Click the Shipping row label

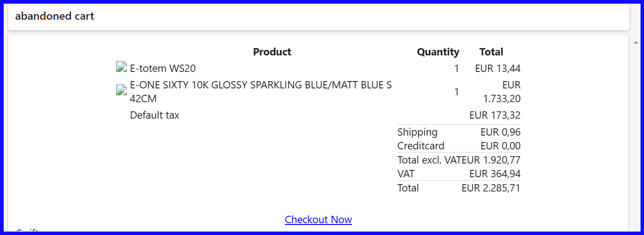point(417,132)
